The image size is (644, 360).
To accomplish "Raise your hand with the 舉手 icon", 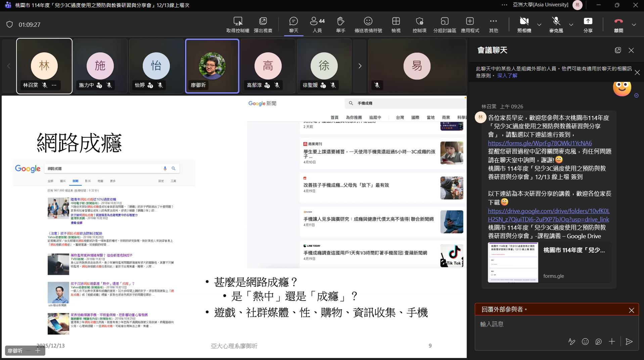I will 340,24.
